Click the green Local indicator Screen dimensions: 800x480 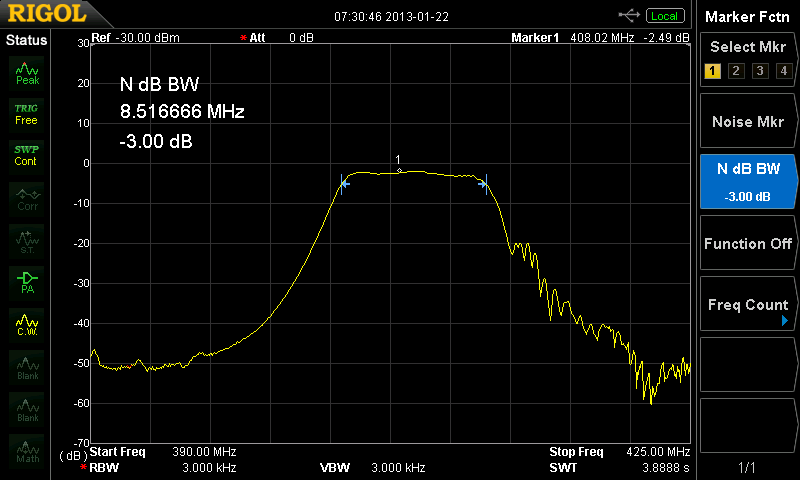click(665, 16)
